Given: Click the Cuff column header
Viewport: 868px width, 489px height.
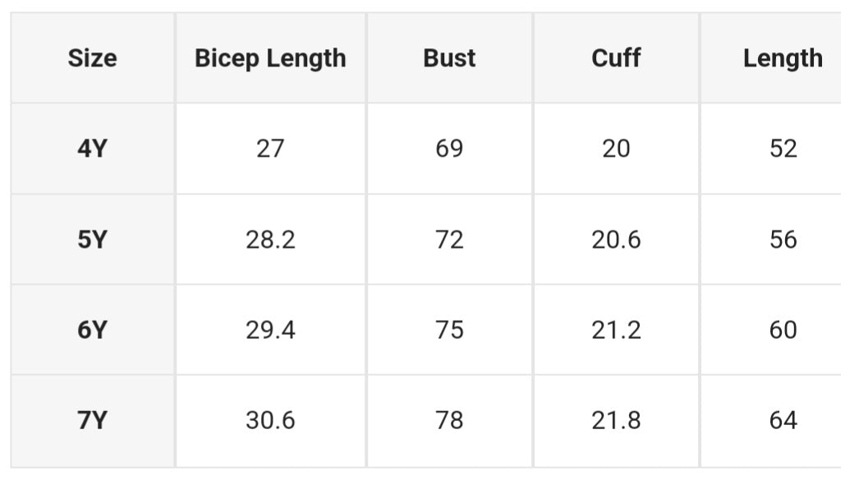Looking at the screenshot, I should point(616,58).
